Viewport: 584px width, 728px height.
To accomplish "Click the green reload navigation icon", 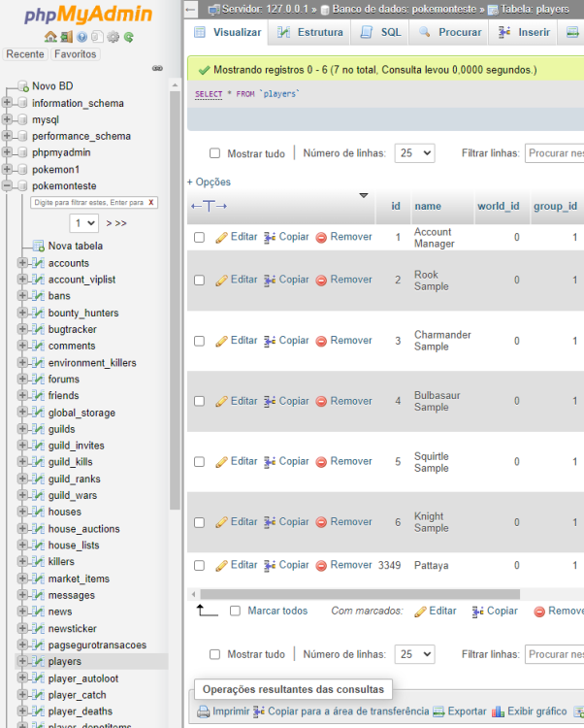I will (128, 37).
